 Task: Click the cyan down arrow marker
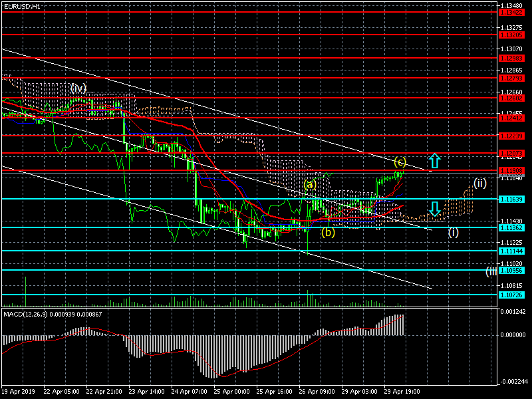click(x=434, y=209)
